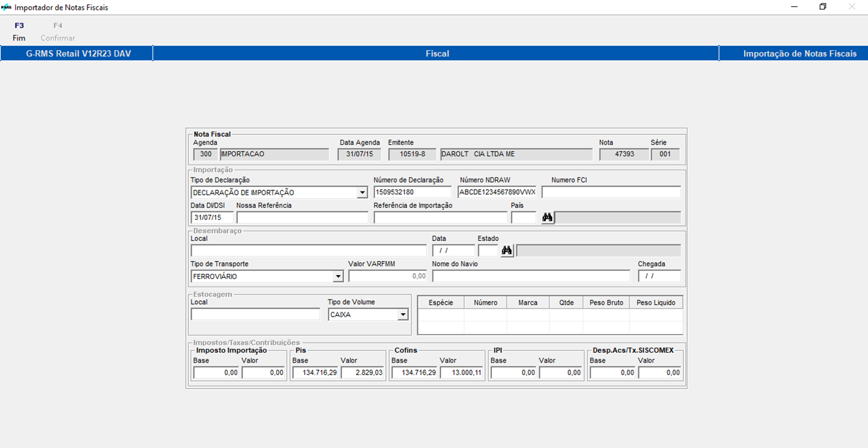Click the Importação de Notas Fiscais header
This screenshot has height=448, width=868.
[800, 53]
